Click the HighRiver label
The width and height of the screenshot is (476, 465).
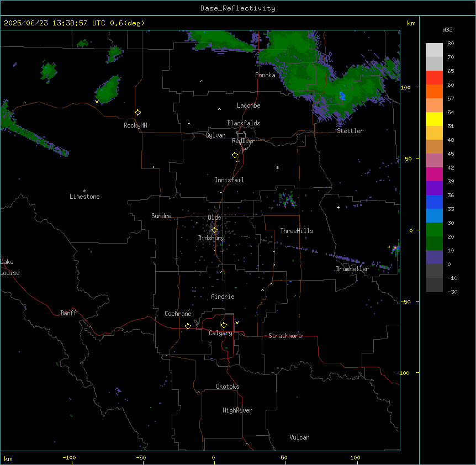point(237,410)
